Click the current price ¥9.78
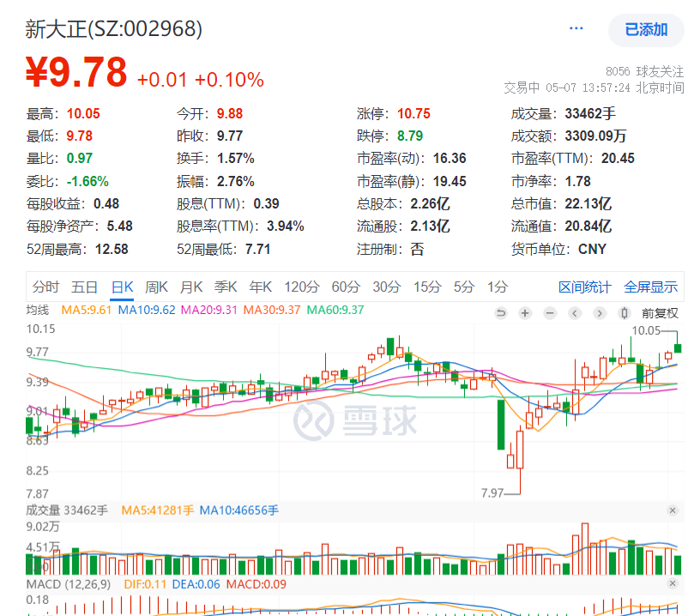 point(76,72)
